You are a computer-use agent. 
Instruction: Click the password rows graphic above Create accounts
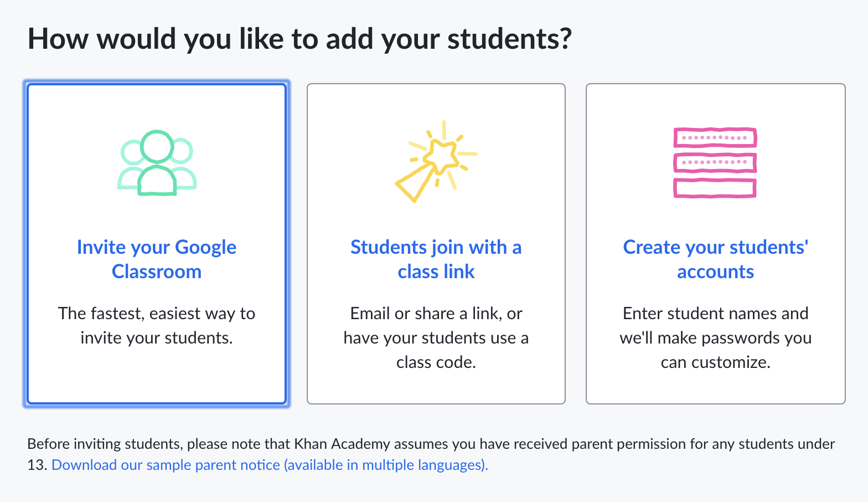[x=715, y=163]
